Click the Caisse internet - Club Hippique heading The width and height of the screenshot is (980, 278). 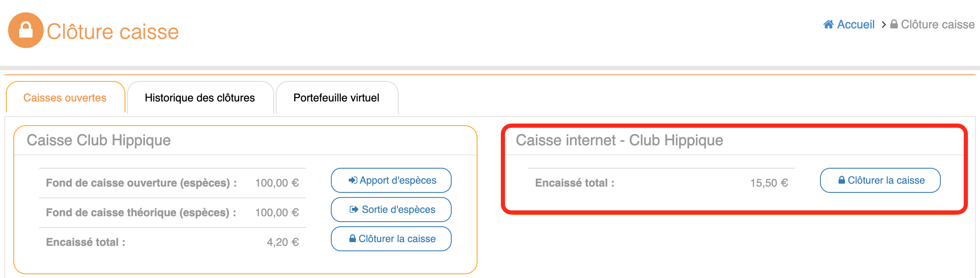pyautogui.click(x=619, y=140)
